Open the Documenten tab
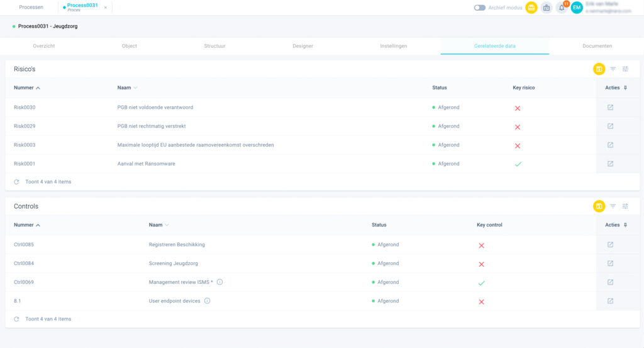The height and width of the screenshot is (348, 644). click(x=597, y=46)
